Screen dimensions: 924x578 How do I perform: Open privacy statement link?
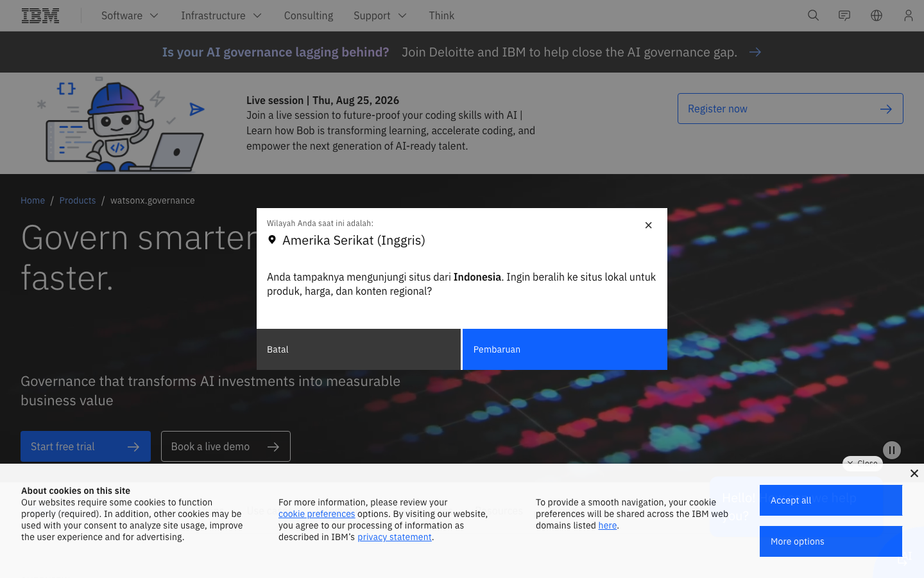click(x=395, y=537)
